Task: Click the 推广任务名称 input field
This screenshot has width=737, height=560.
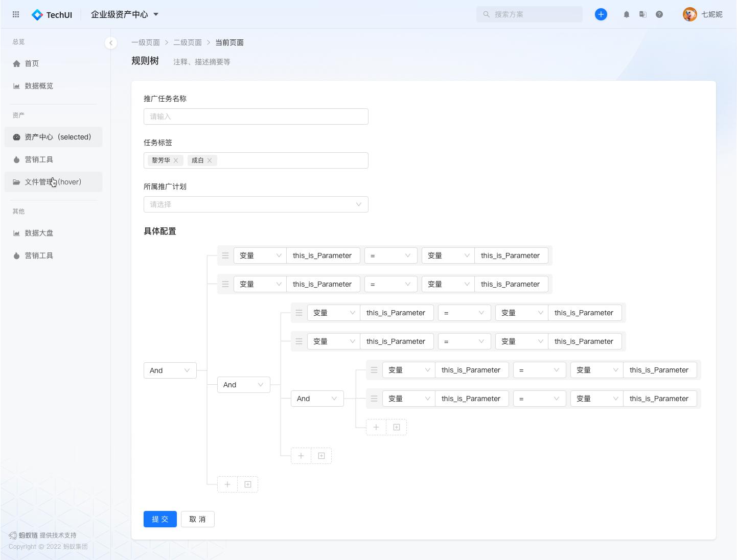Action: click(256, 116)
